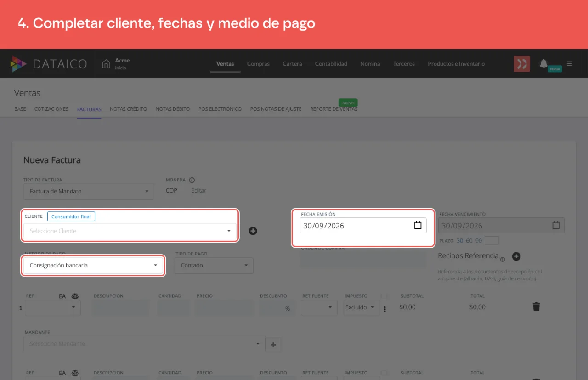Open the notifications bell
Image resolution: width=588 pixels, height=380 pixels.
544,63
